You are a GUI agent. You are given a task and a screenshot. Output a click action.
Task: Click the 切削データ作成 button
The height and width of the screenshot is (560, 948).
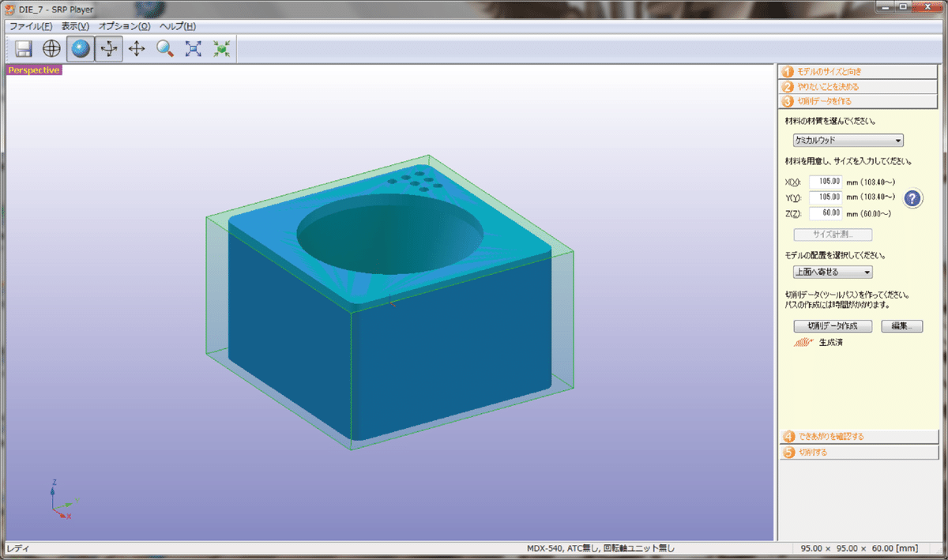(833, 326)
